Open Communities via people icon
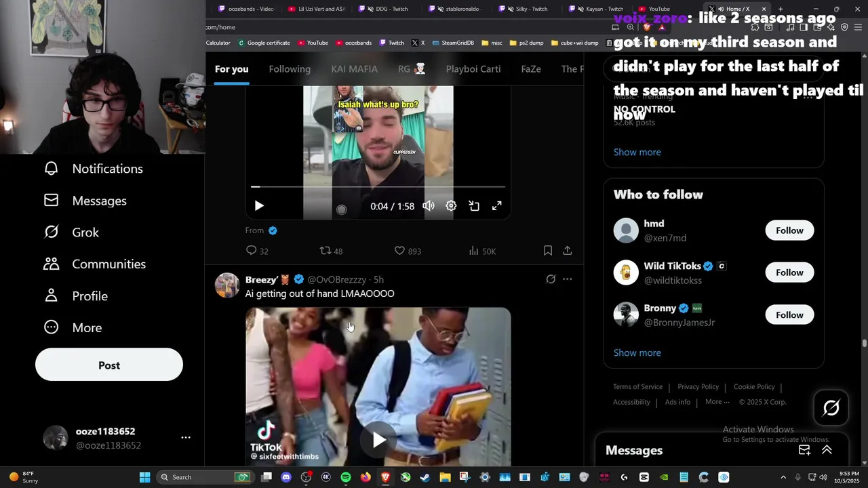The height and width of the screenshot is (488, 868). [x=51, y=264]
